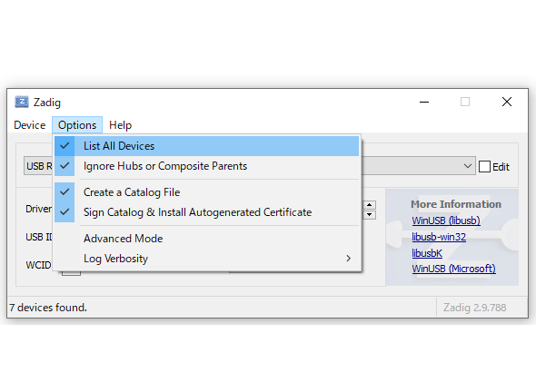This screenshot has height=392, width=536.
Task: Check the Edit checkbox
Action: pos(484,167)
